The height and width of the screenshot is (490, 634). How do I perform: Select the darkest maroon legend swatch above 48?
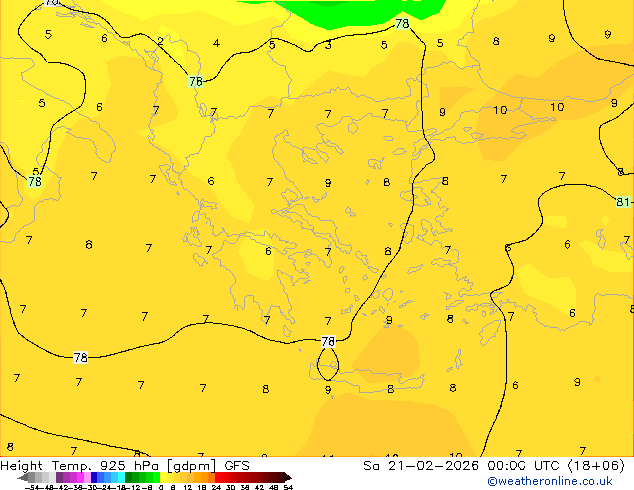pos(281,477)
